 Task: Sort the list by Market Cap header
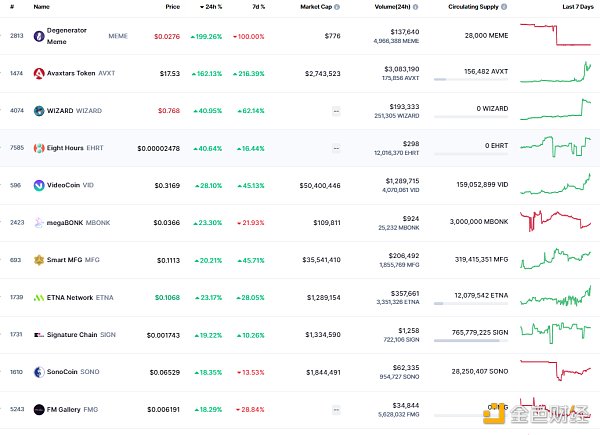click(322, 7)
